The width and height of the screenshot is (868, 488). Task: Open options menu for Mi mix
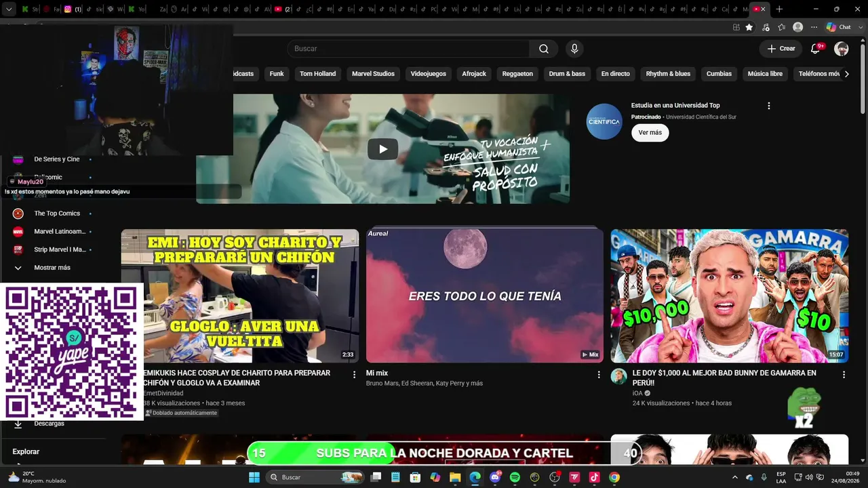click(599, 374)
